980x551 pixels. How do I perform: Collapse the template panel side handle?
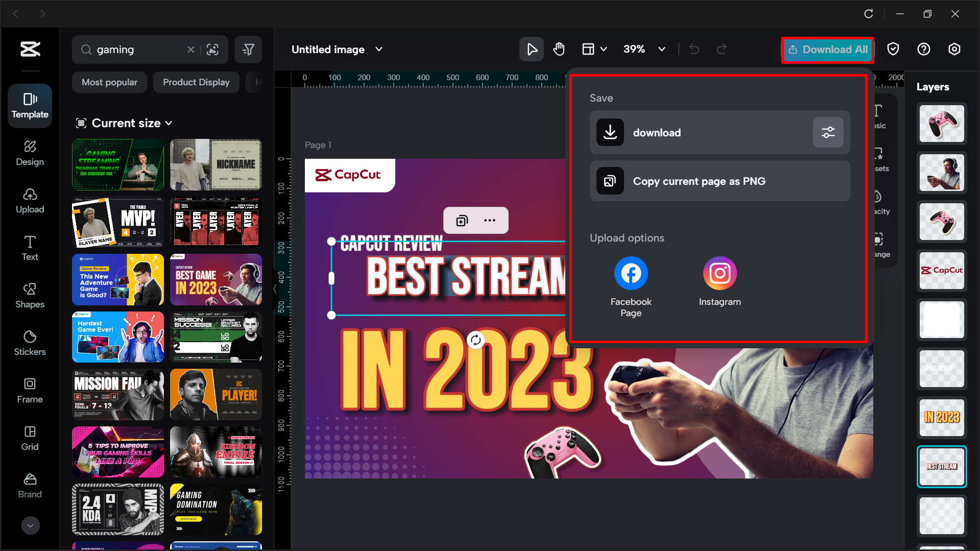pyautogui.click(x=275, y=289)
